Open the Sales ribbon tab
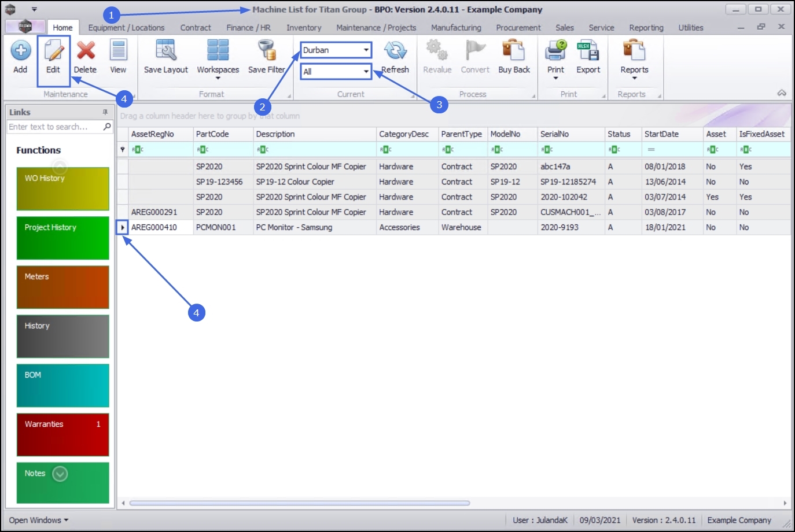795x532 pixels. tap(565, 27)
